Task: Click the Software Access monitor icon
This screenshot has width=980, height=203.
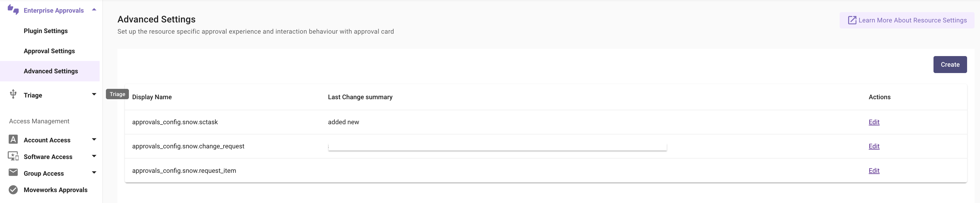Action: click(x=13, y=156)
